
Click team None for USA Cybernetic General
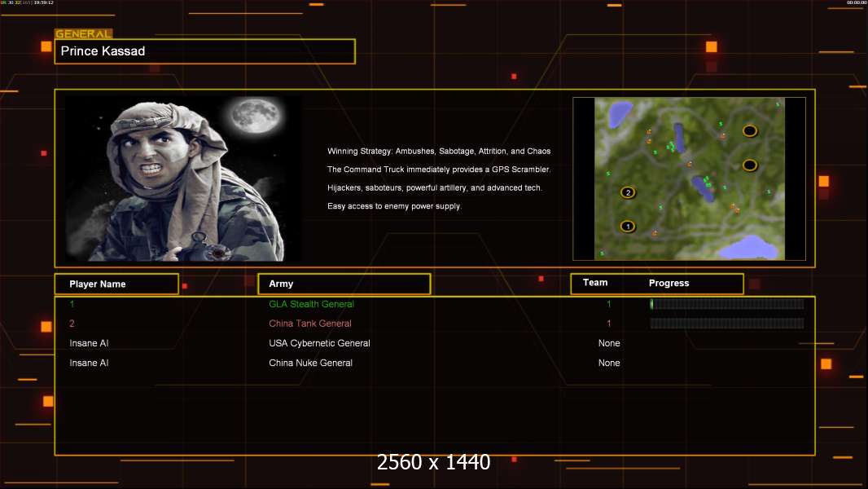click(x=609, y=343)
